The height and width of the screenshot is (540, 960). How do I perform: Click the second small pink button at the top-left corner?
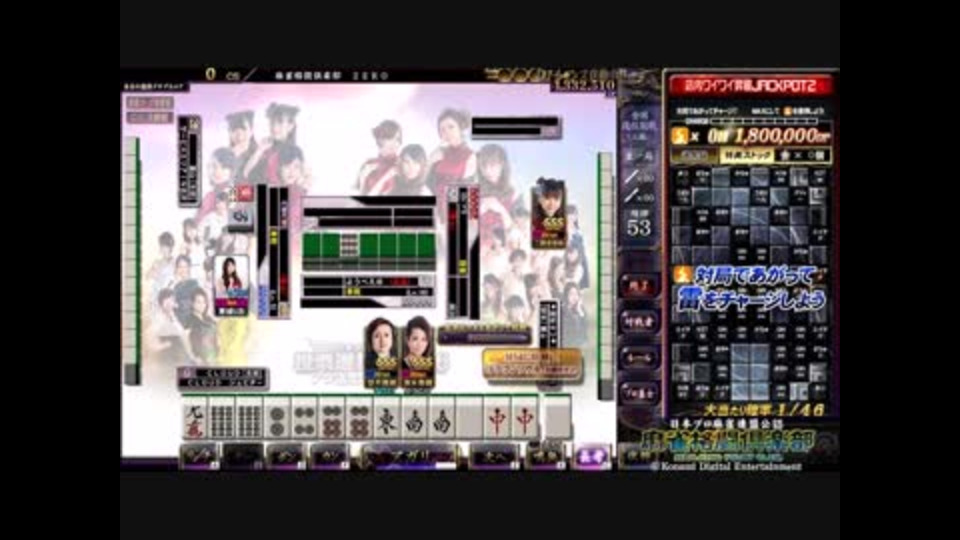point(151,117)
